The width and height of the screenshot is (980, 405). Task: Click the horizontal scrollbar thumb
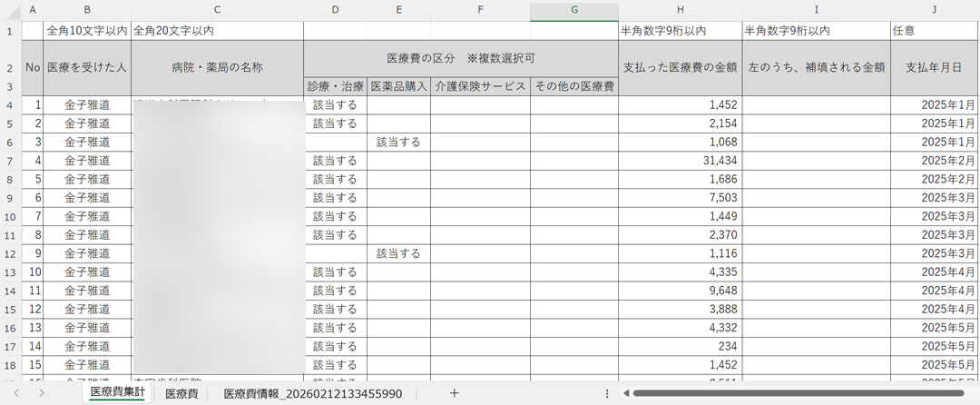coord(799,393)
